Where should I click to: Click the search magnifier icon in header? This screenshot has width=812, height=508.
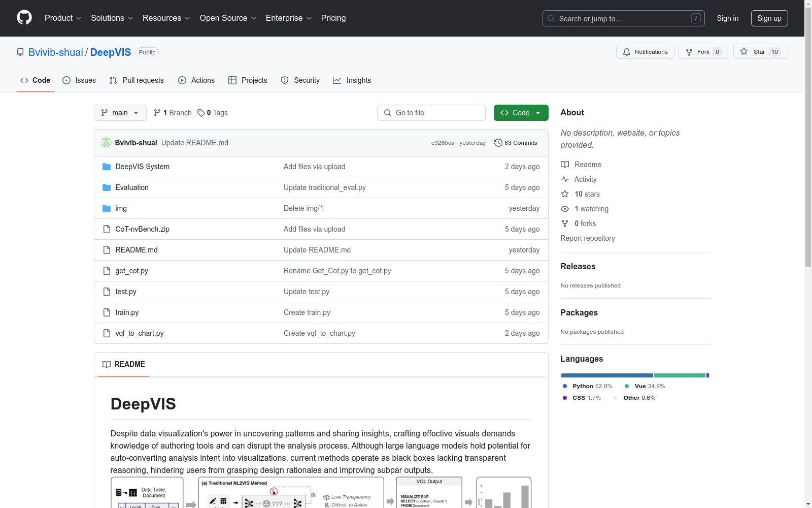point(551,18)
